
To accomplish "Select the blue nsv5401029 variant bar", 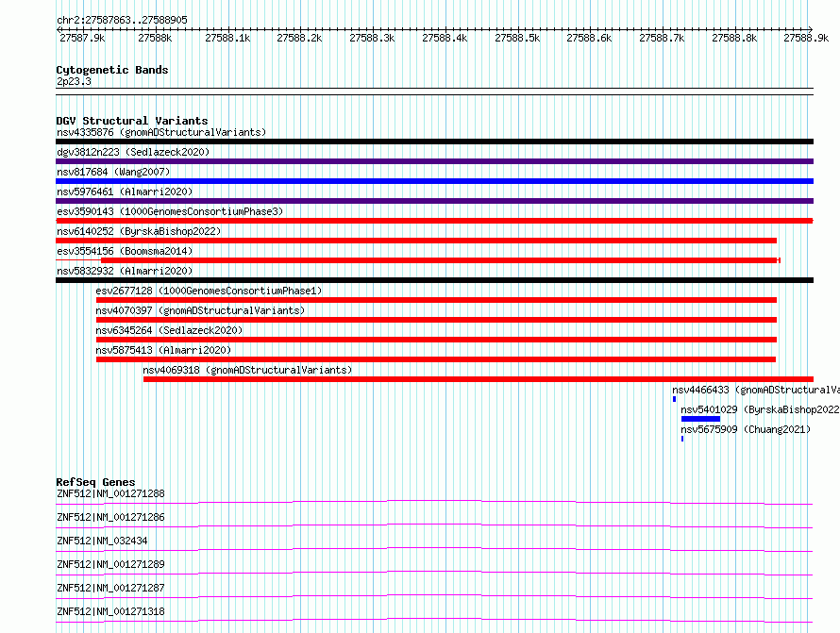I will pyautogui.click(x=700, y=419).
